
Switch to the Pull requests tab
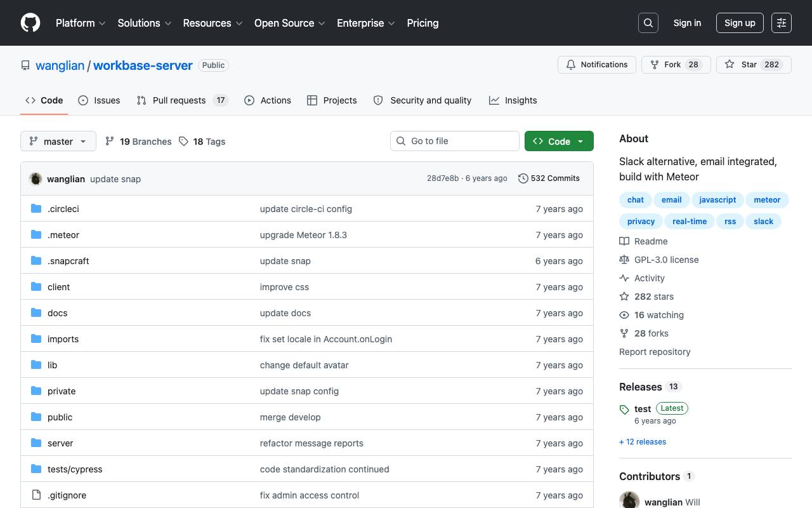click(x=182, y=100)
